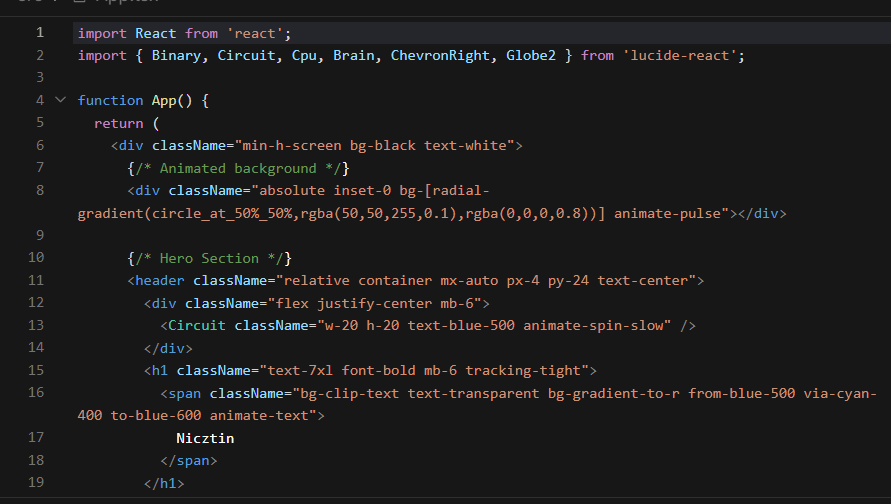Click the Animated background comment
891x504 pixels.
click(238, 168)
